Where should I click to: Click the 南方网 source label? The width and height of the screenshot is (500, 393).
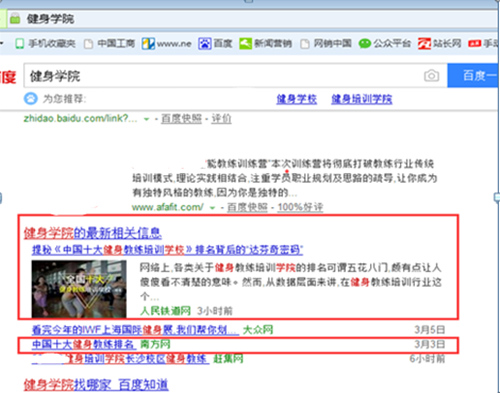click(x=155, y=344)
